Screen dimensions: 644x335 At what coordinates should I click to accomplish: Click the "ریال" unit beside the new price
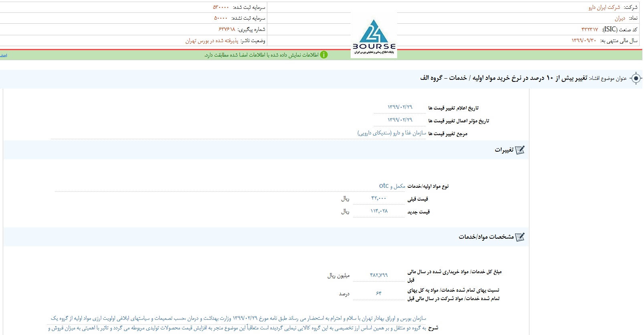pos(345,211)
